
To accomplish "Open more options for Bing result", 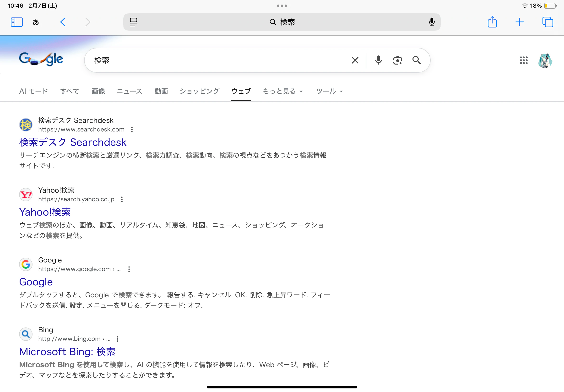I will click(x=118, y=339).
